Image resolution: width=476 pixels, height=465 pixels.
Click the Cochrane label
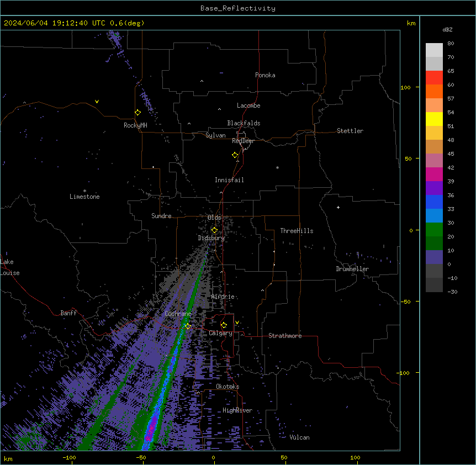pos(178,314)
